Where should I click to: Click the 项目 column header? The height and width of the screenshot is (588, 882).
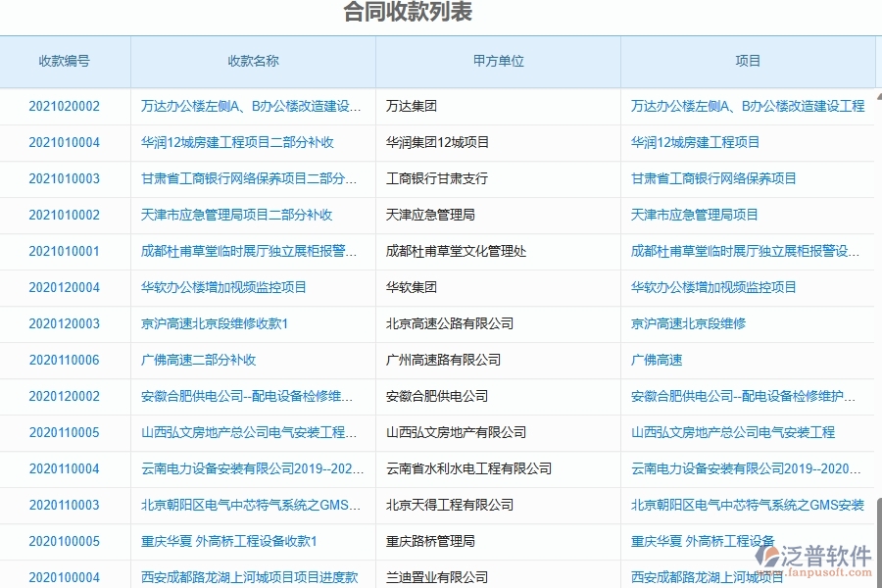pyautogui.click(x=748, y=60)
